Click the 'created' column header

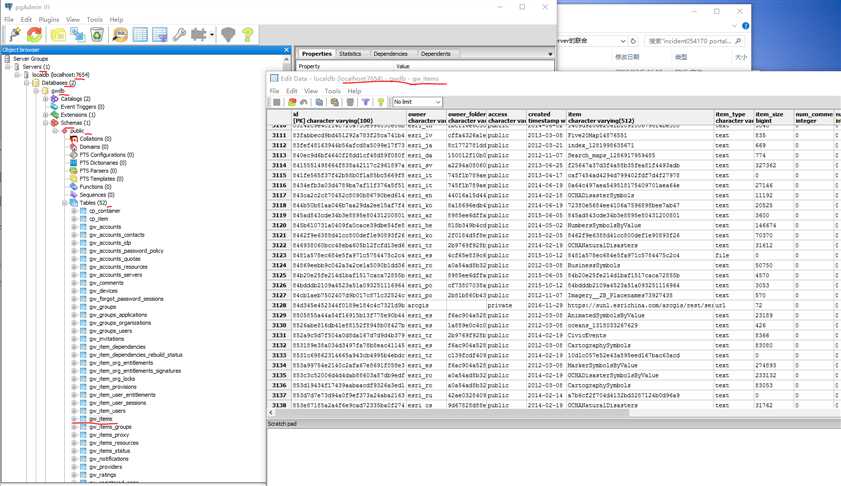(x=547, y=117)
